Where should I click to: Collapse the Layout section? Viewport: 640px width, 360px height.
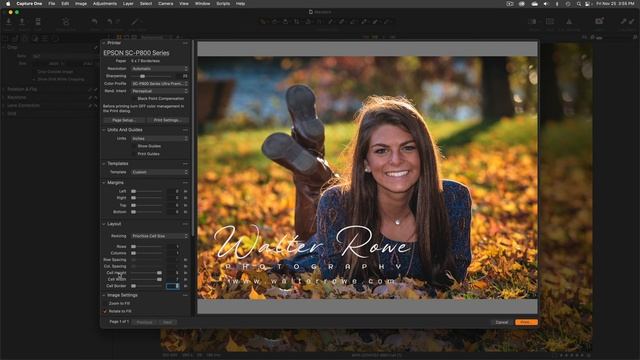[104, 224]
